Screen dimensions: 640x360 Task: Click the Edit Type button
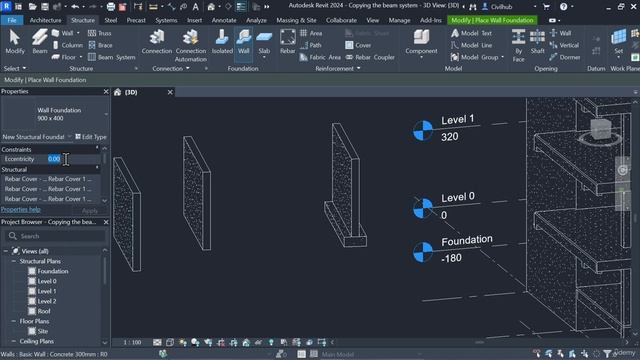(91, 137)
